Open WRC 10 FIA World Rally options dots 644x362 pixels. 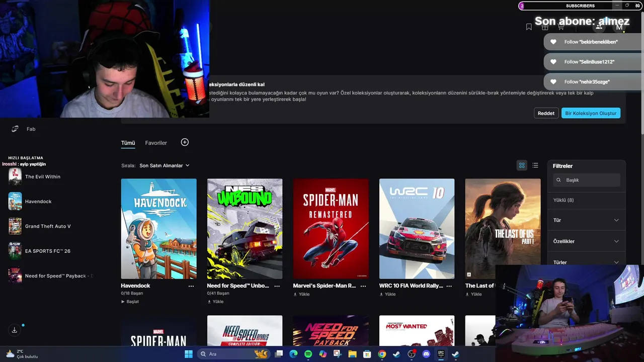coord(449,286)
